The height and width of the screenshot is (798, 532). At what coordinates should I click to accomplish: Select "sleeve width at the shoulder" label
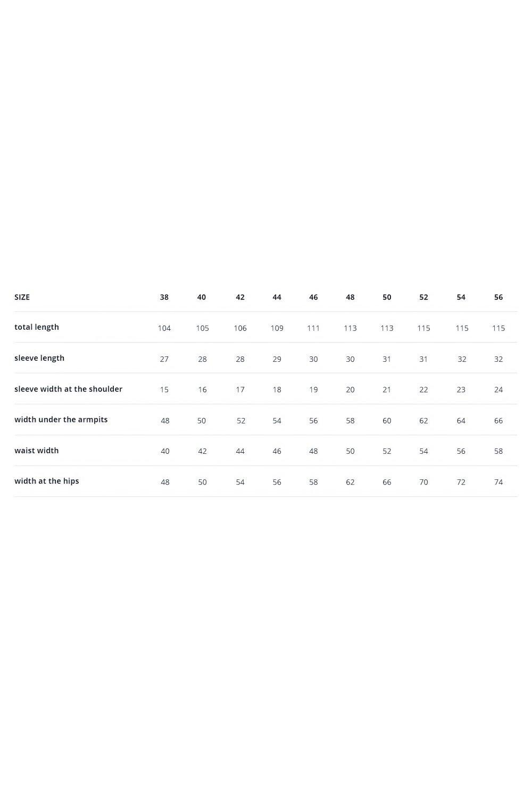68,389
